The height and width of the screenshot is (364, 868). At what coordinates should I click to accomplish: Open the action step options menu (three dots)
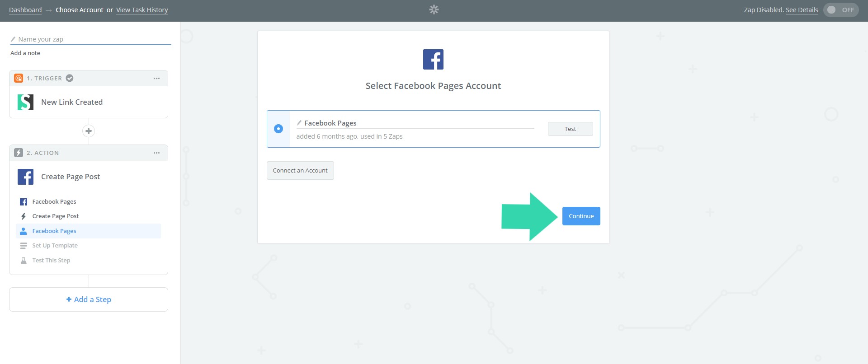coord(156,153)
